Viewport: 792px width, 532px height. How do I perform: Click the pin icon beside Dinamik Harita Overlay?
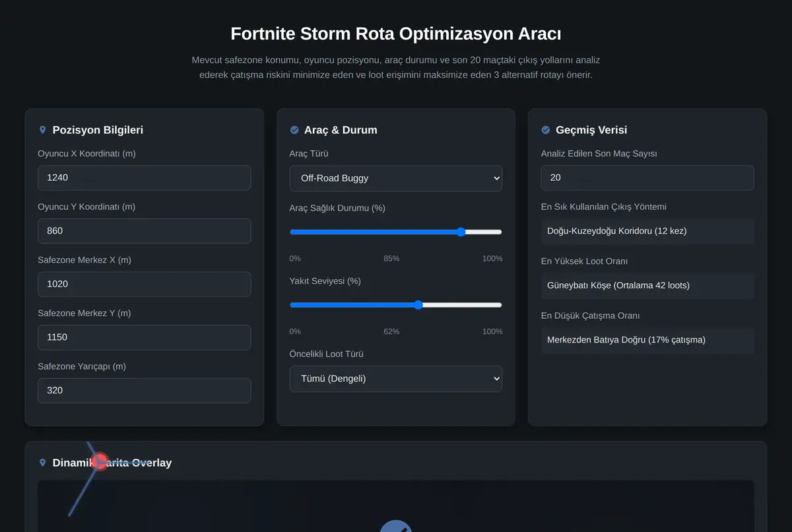point(43,463)
